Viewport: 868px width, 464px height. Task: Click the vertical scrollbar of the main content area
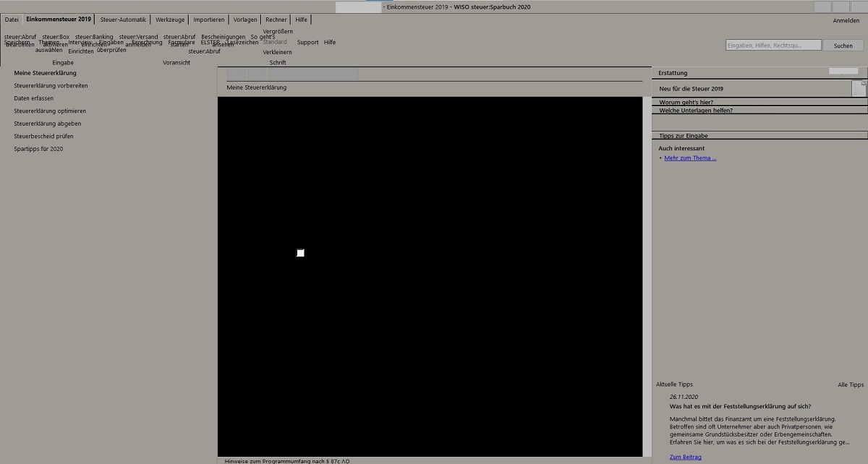[x=647, y=275]
